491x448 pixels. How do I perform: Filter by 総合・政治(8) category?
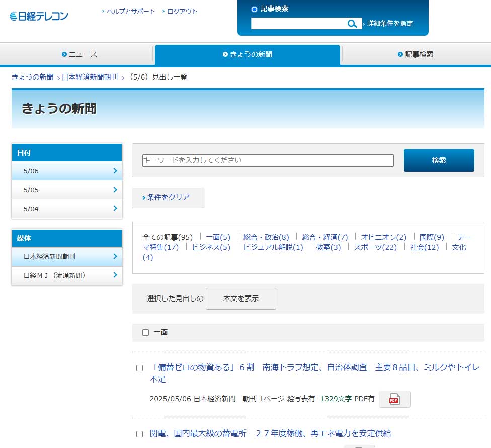tap(266, 237)
